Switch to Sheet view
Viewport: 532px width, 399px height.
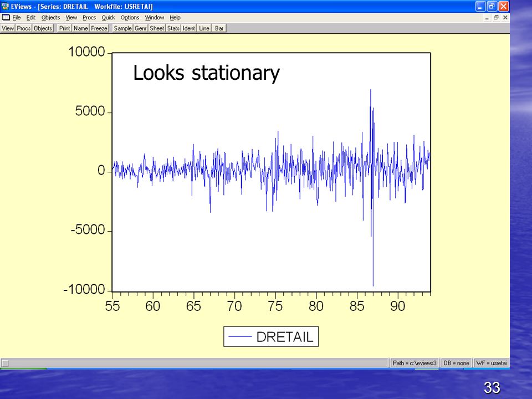(x=157, y=28)
